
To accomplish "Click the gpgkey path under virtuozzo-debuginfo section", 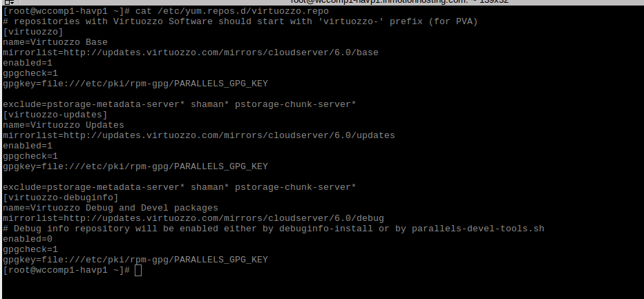I will coord(135,260).
